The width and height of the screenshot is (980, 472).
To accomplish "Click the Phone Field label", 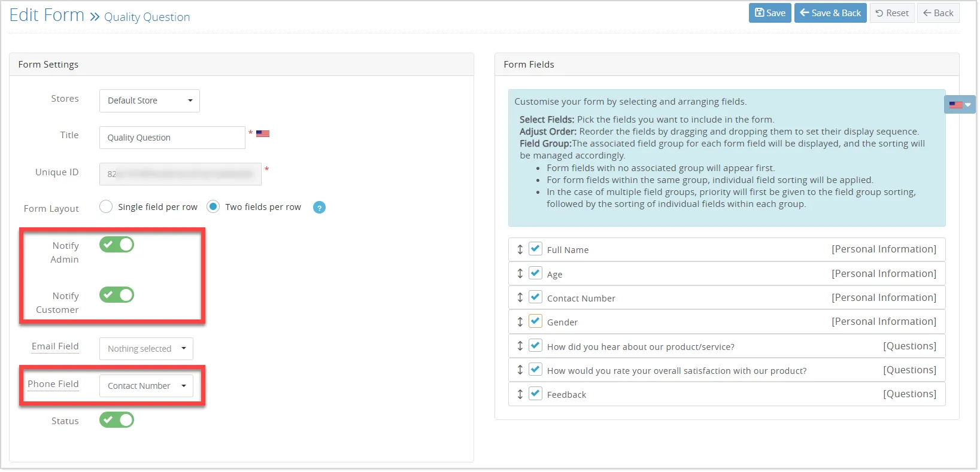I will pos(53,384).
